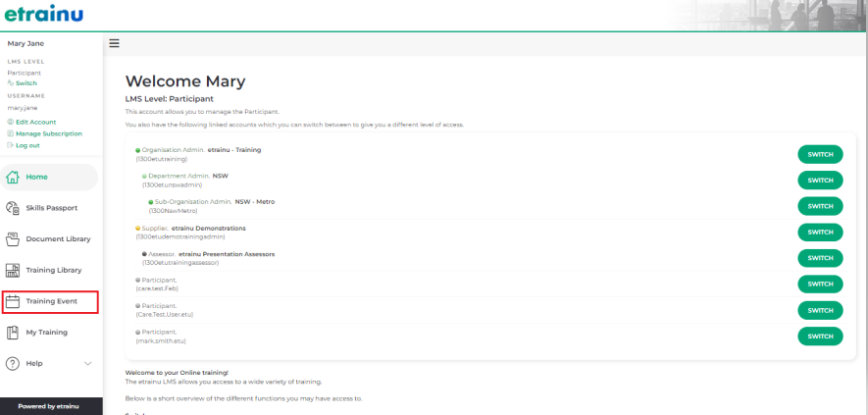Click the Training Event calendar icon

[12, 301]
